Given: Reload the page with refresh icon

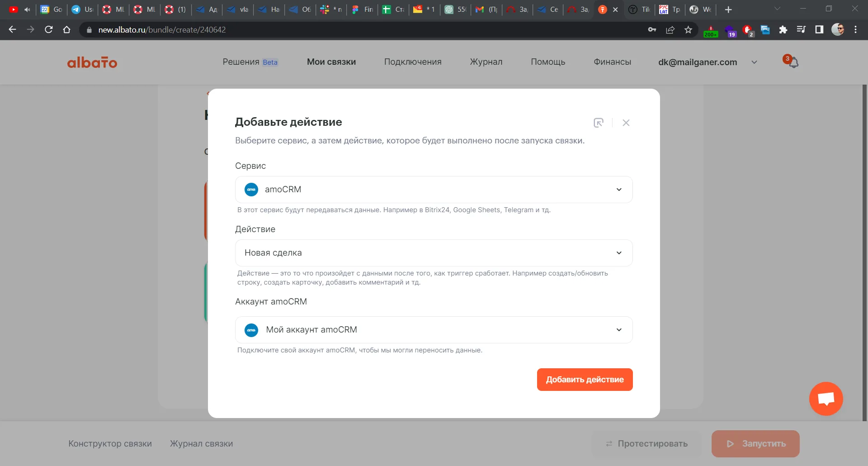Looking at the screenshot, I should [x=48, y=30].
